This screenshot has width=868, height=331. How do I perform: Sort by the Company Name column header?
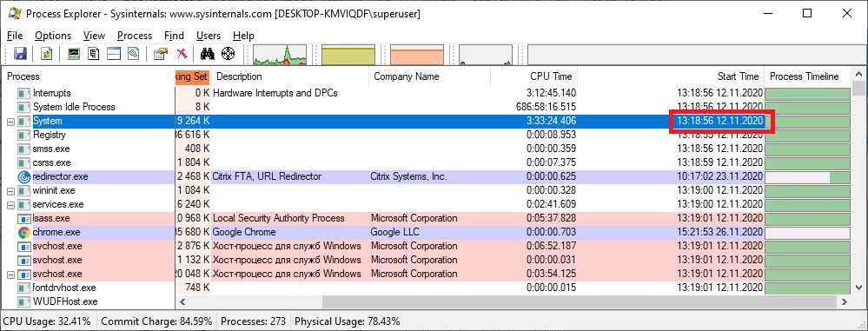coord(429,76)
